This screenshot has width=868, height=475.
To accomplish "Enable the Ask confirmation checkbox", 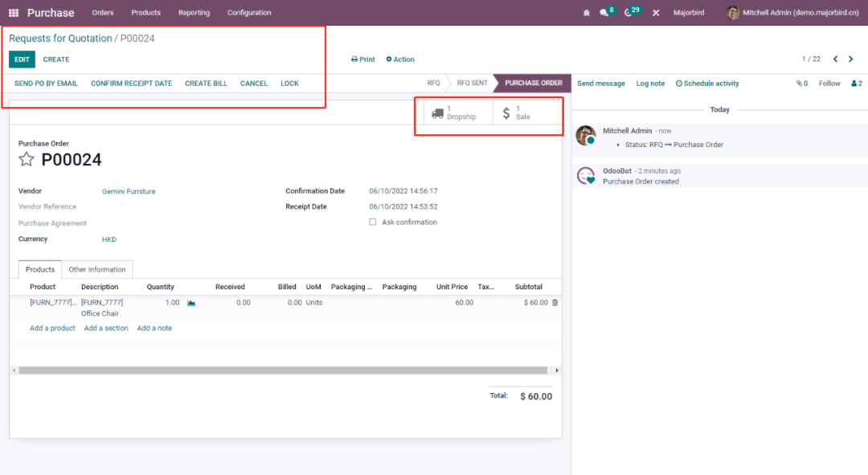I will pos(372,223).
